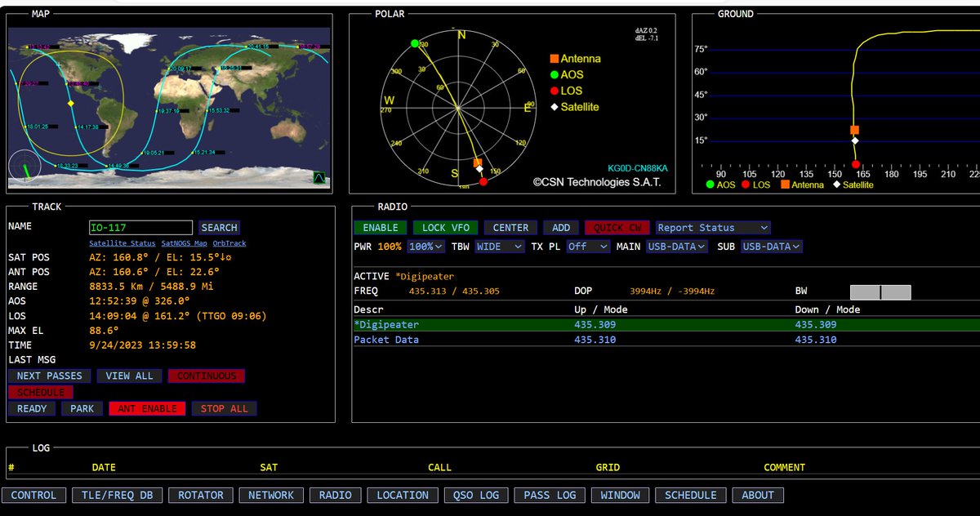The image size is (980, 516).
Task: Click the orange antenna square inside the polar plot
Action: (x=478, y=163)
